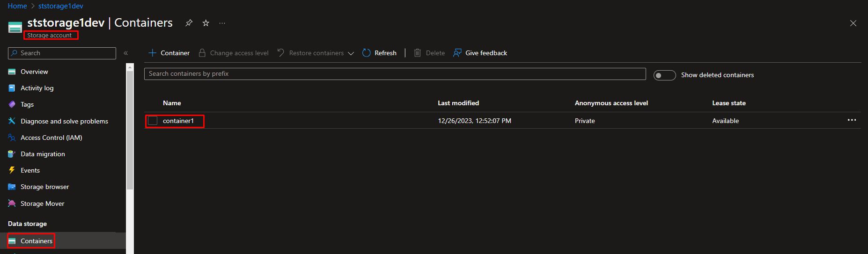Click the storage account icon beside title
This screenshot has height=254, width=868.
[15, 27]
